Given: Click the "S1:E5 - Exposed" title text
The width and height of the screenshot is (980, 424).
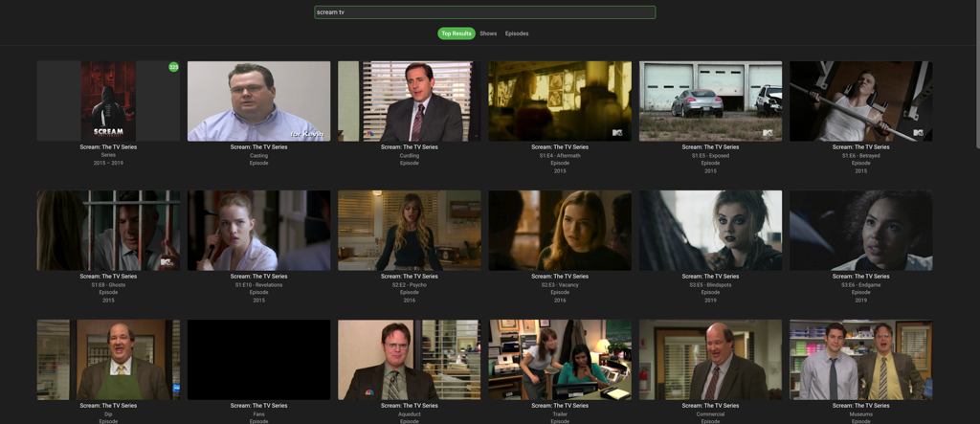Looking at the screenshot, I should pos(711,156).
